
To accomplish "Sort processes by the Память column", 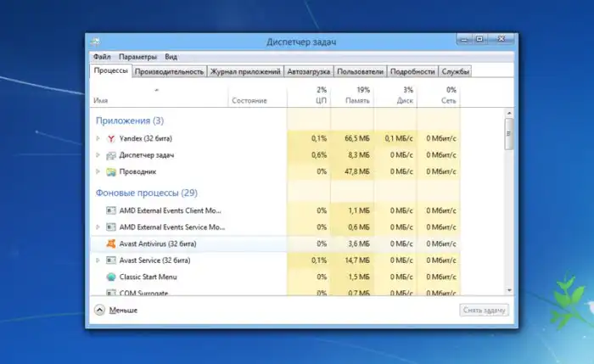I will [x=356, y=95].
